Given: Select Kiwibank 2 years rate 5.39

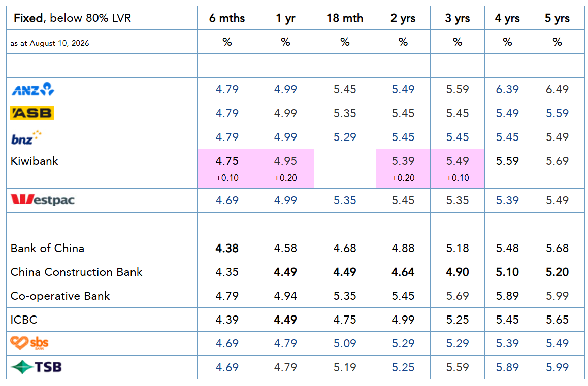Looking at the screenshot, I should click(x=403, y=161).
